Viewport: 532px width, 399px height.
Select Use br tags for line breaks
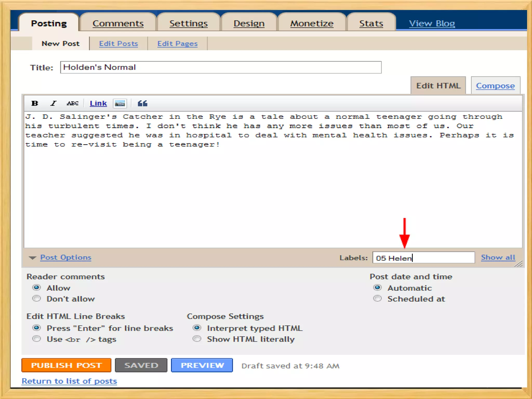[37, 339]
